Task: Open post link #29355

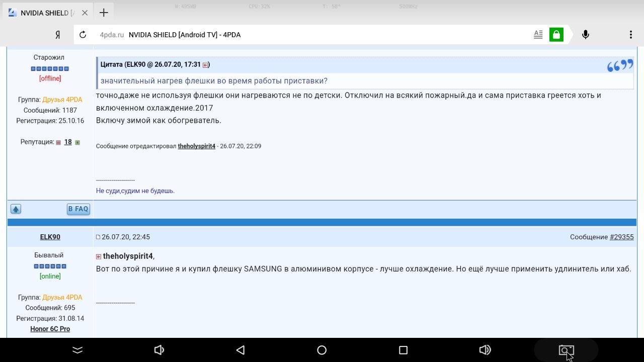Action: click(x=622, y=237)
